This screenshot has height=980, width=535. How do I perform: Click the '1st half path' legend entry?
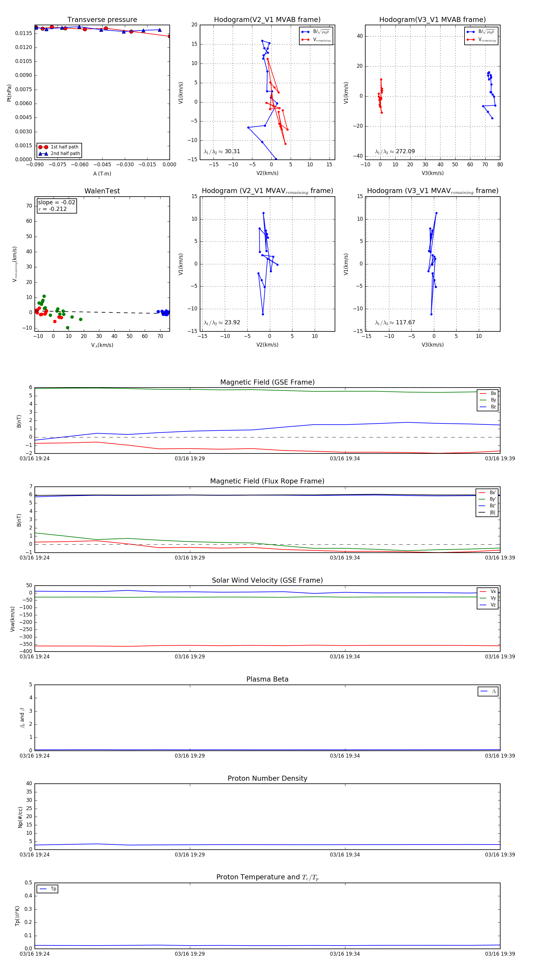point(59,147)
